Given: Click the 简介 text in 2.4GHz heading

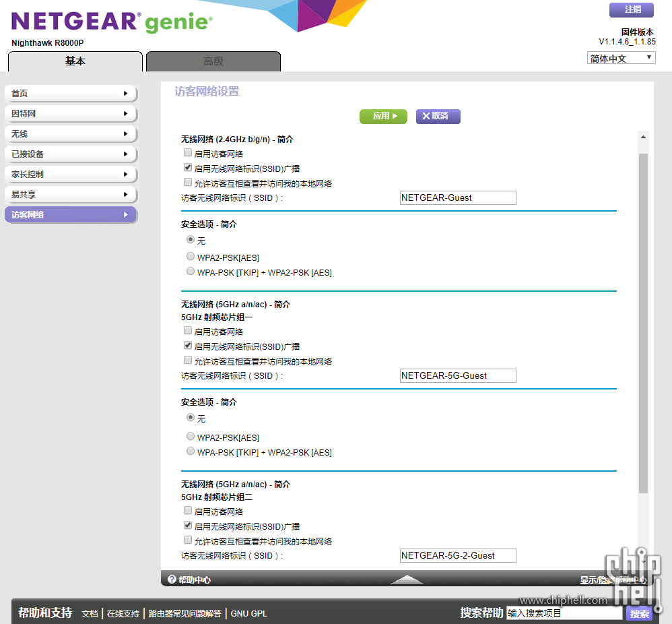Looking at the screenshot, I should pos(285,139).
